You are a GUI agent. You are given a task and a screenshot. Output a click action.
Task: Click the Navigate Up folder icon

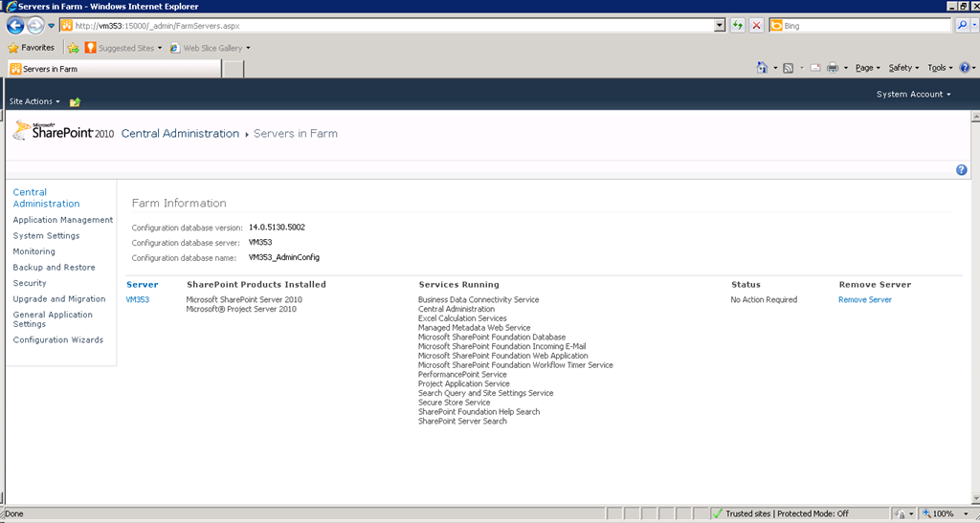click(76, 101)
